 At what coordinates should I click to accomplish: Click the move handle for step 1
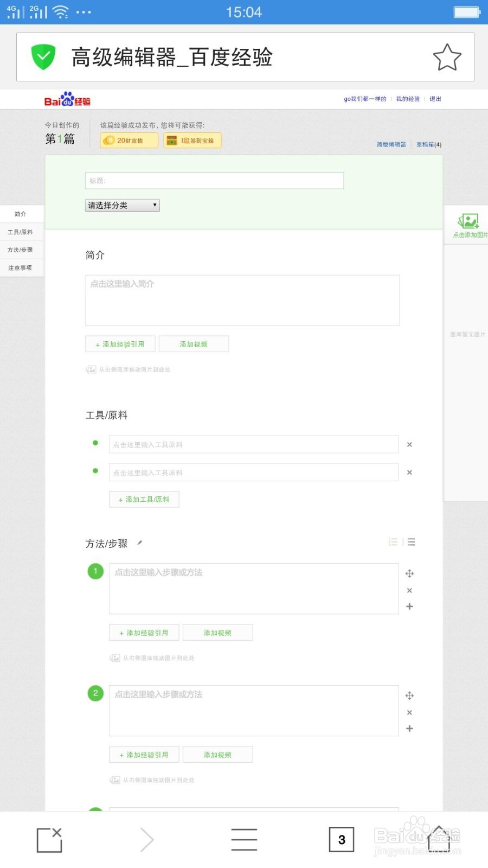[x=410, y=573]
